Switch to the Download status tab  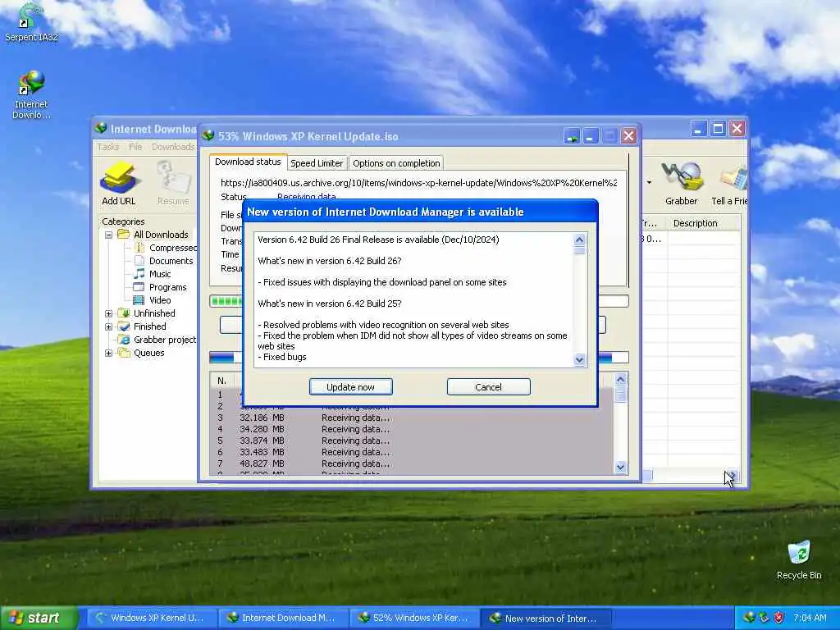[x=248, y=162]
